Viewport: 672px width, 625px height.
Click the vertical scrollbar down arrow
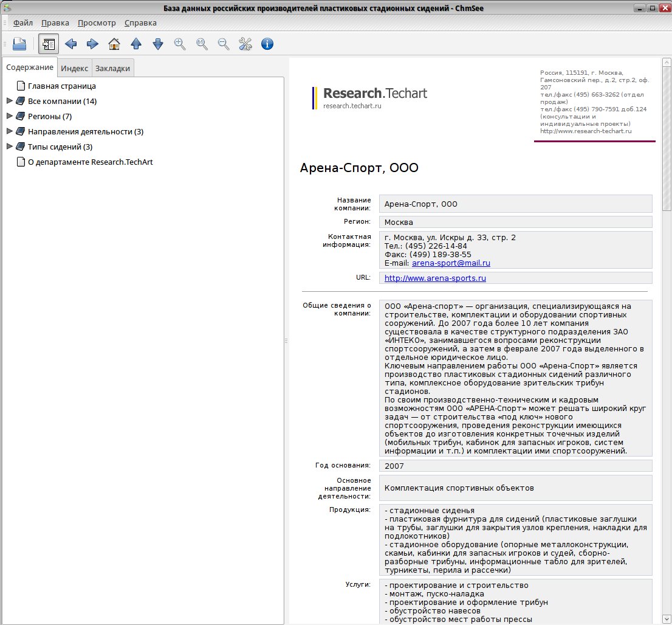click(667, 619)
